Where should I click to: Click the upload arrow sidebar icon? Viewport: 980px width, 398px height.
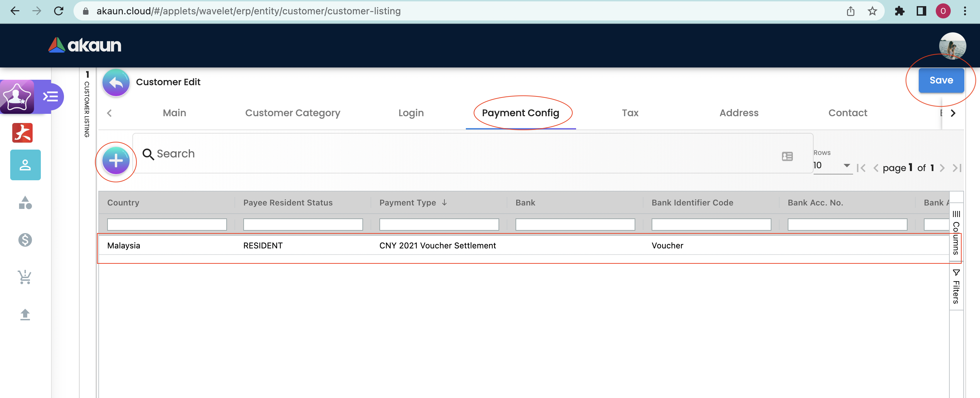pyautogui.click(x=25, y=314)
